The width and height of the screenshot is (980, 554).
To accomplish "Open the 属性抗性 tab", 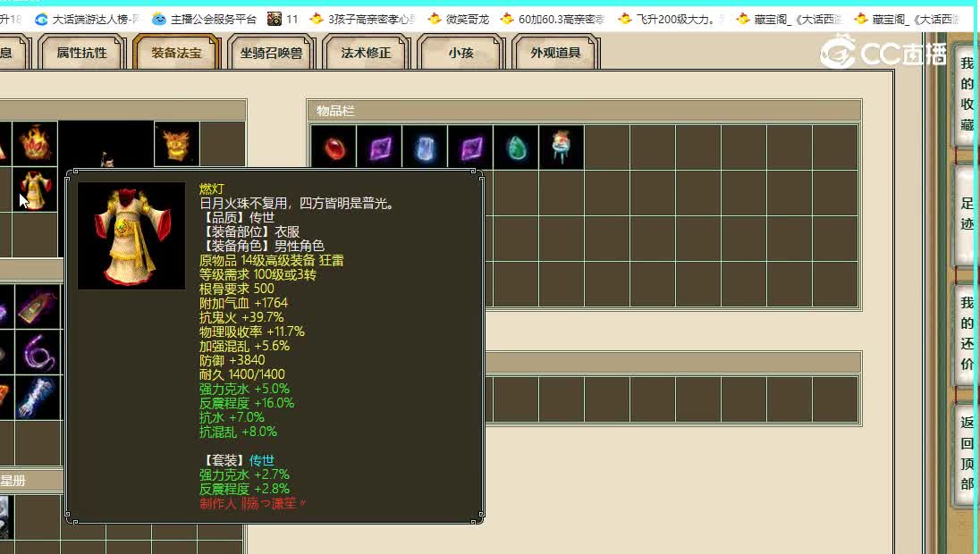I will click(82, 53).
